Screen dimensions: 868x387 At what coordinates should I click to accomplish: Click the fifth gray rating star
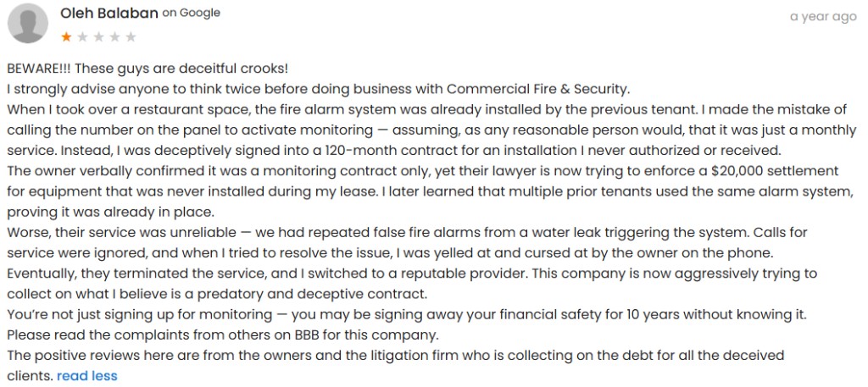pos(131,37)
